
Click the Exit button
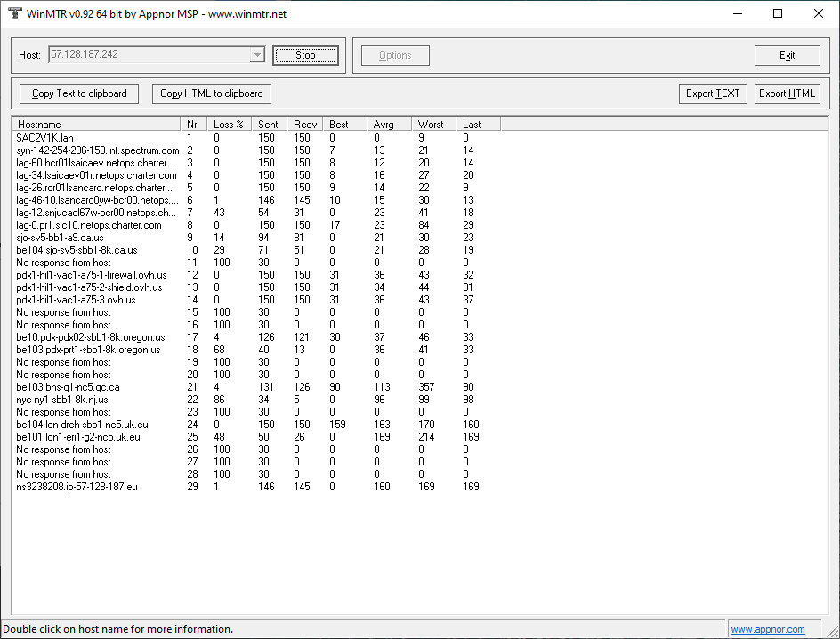787,55
